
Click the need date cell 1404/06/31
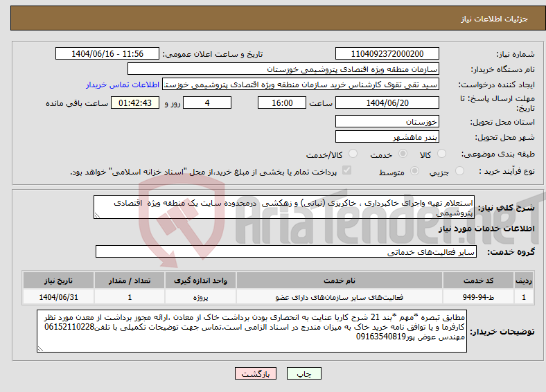click(58, 297)
